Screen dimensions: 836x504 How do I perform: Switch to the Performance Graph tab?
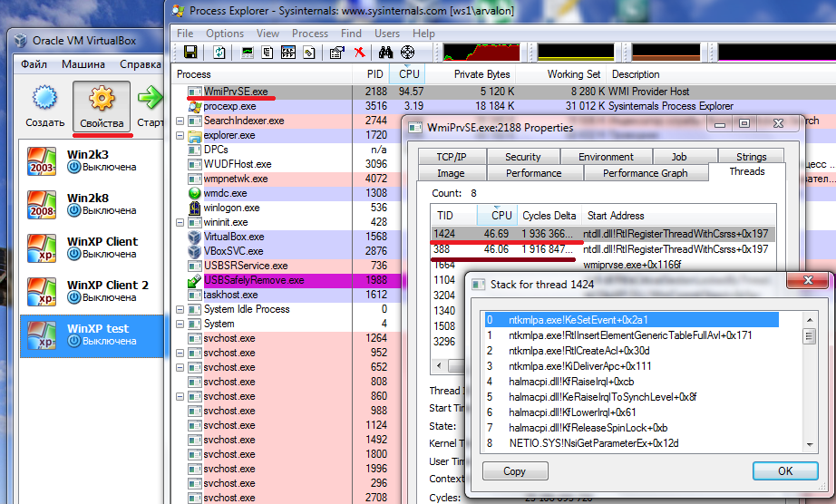click(645, 173)
